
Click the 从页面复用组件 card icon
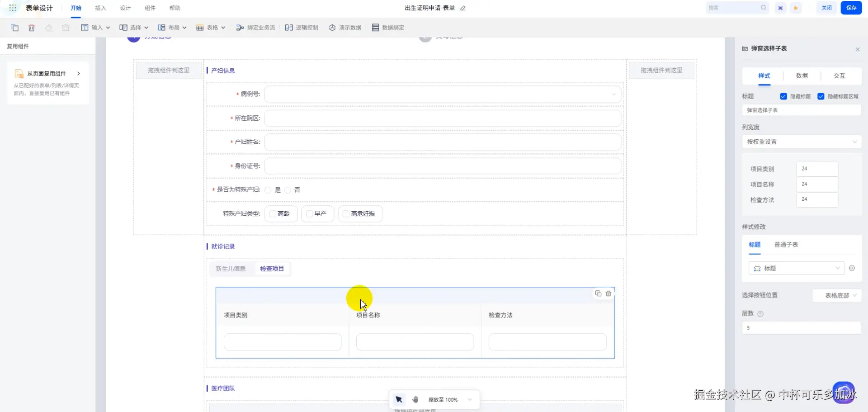(x=19, y=74)
